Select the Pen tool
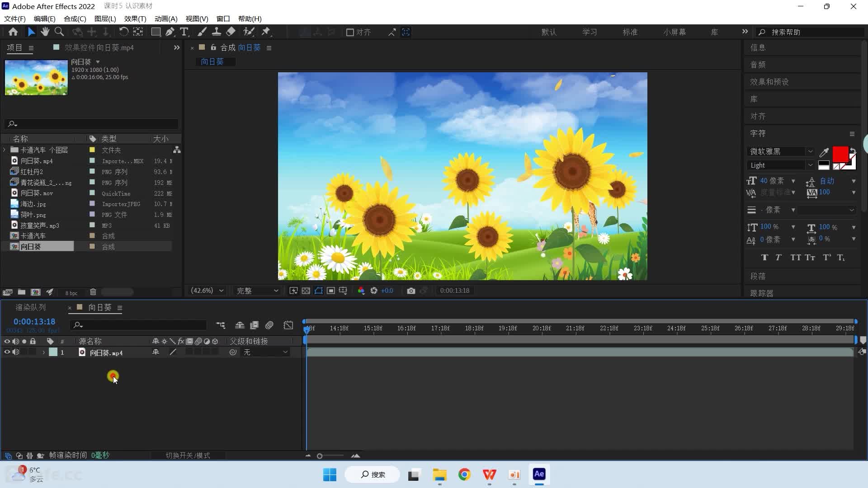Image resolution: width=868 pixels, height=488 pixels. point(170,32)
